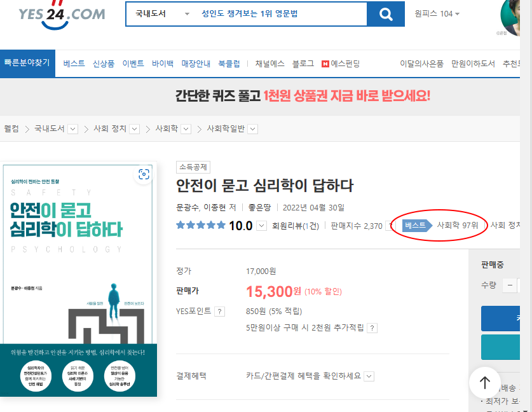Open the 빠른분야찾기 menu
Image resolution: width=532 pixels, height=412 pixels.
click(27, 63)
